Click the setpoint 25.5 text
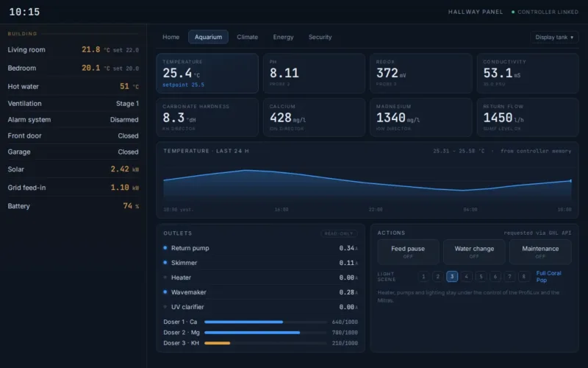588x368 pixels. [183, 85]
